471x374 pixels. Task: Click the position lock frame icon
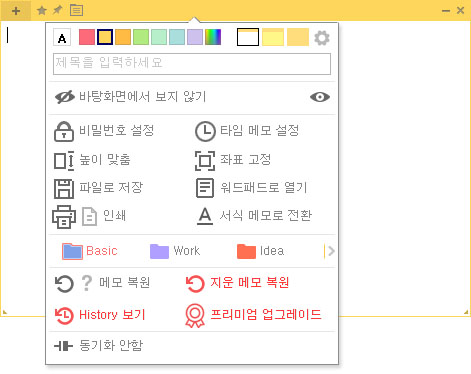pos(205,161)
